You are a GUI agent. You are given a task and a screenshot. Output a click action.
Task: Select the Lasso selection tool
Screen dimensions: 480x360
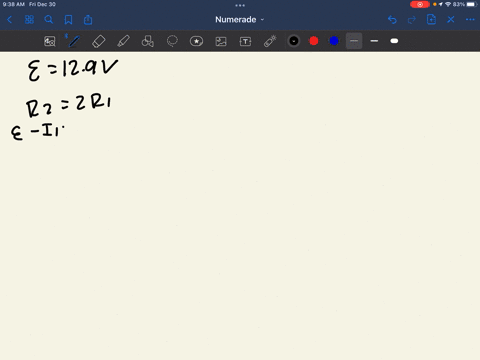172,41
